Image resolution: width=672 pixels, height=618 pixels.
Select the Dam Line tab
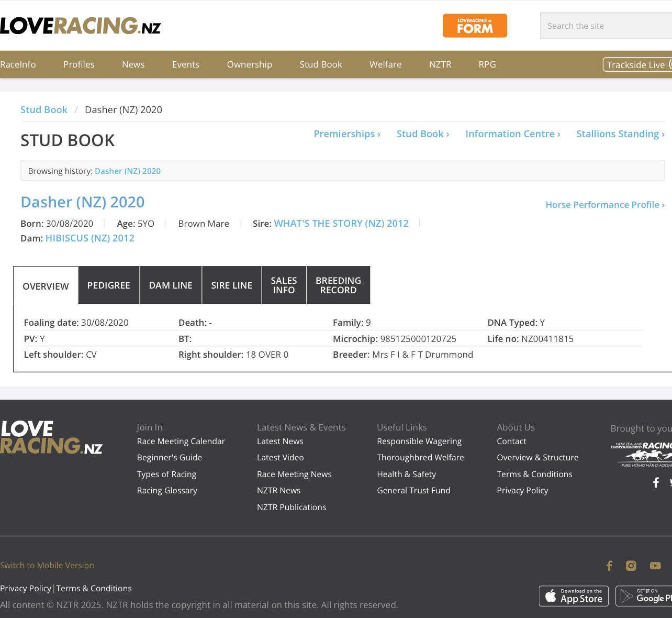171,285
